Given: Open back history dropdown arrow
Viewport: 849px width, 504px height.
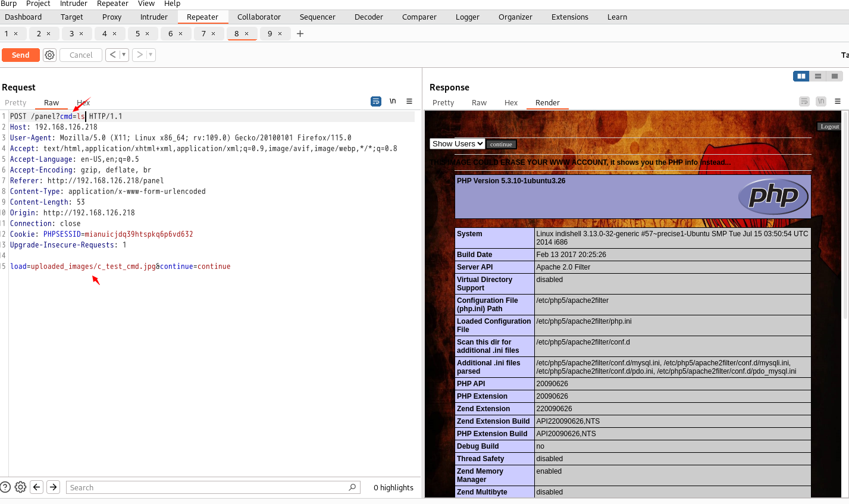Looking at the screenshot, I should tap(124, 55).
